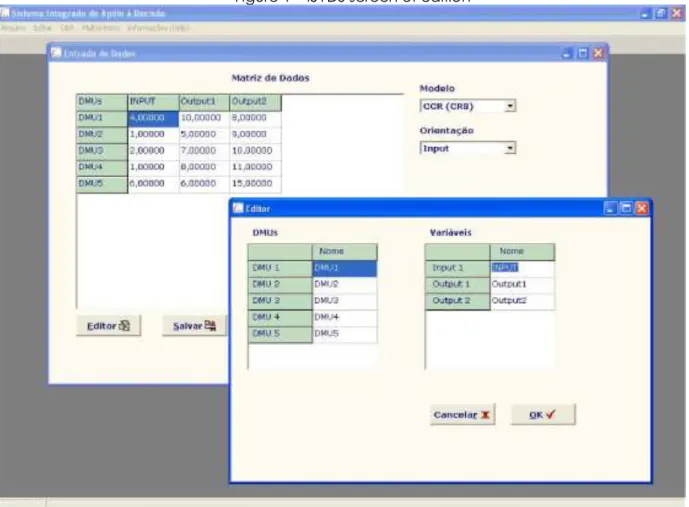Edit the DMU4 name cell in Editor

[344, 318]
